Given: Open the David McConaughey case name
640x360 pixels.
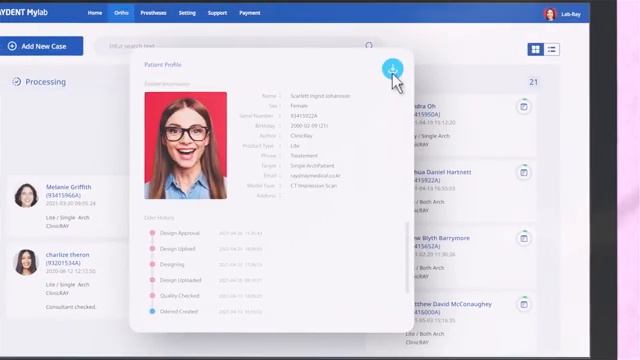Looking at the screenshot, I should (452, 304).
